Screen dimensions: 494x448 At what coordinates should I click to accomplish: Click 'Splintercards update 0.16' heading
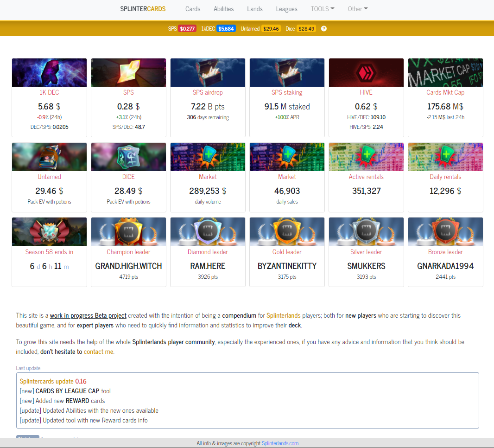[53, 382]
